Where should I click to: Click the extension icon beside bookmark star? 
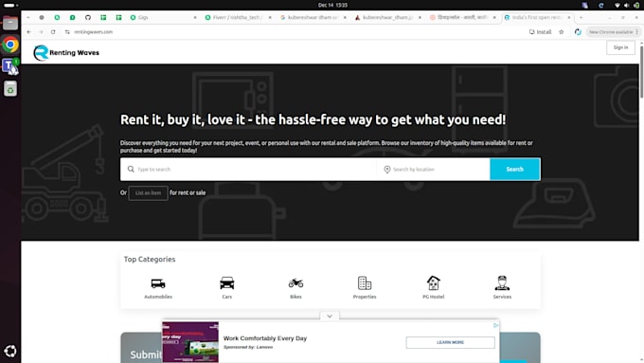pos(578,31)
